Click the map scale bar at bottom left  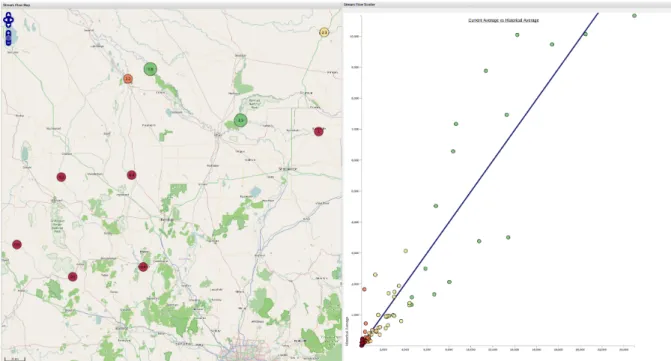point(15,358)
